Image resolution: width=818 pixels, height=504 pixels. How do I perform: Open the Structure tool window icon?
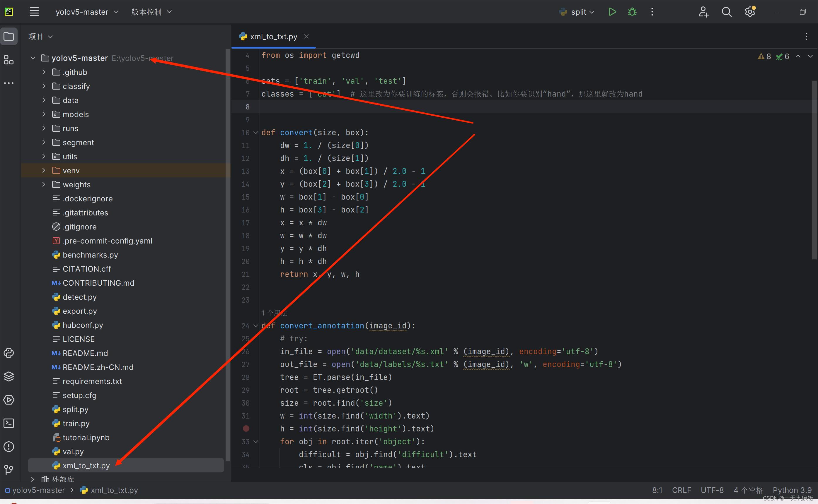9,60
